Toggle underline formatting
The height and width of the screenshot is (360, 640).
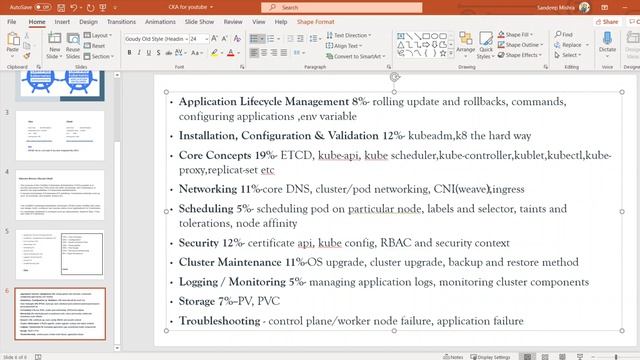[x=149, y=53]
